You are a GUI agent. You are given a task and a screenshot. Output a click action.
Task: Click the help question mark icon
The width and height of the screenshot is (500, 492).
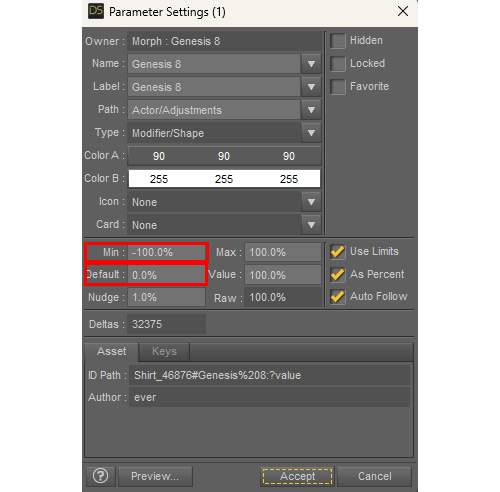(100, 476)
